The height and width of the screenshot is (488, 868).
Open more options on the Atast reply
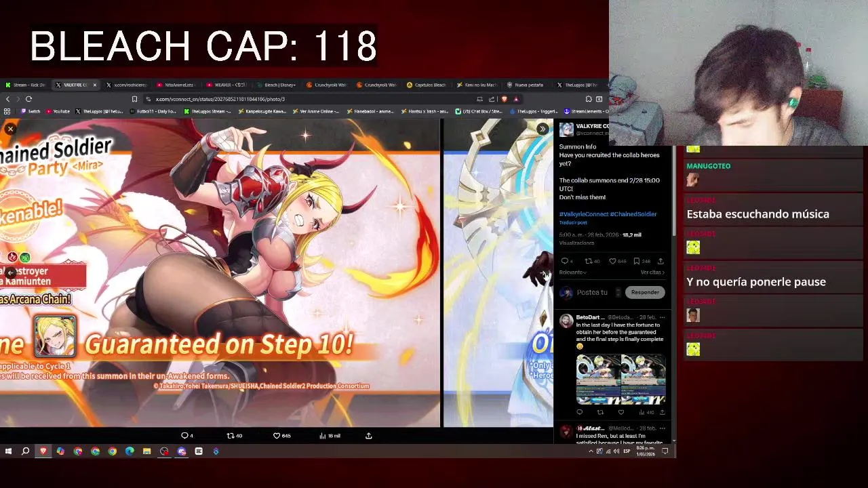(x=663, y=428)
